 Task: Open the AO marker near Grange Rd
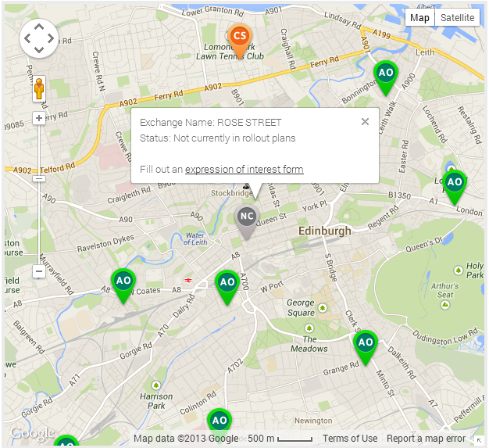366,347
